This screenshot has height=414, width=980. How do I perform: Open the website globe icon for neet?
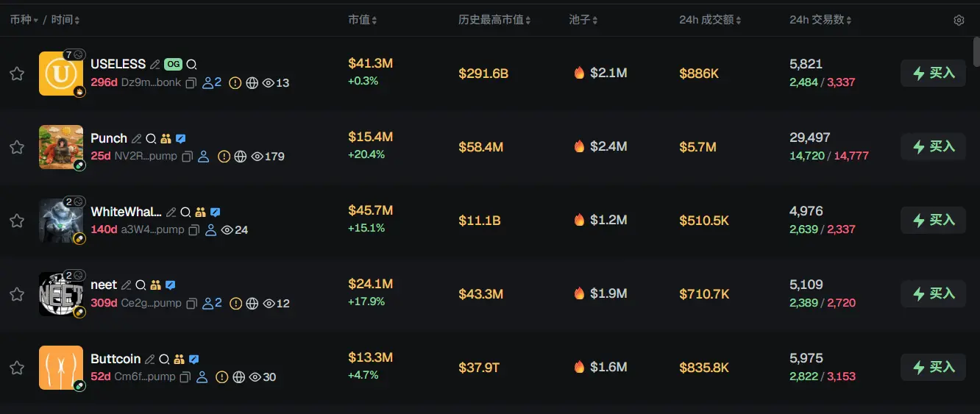pos(252,304)
